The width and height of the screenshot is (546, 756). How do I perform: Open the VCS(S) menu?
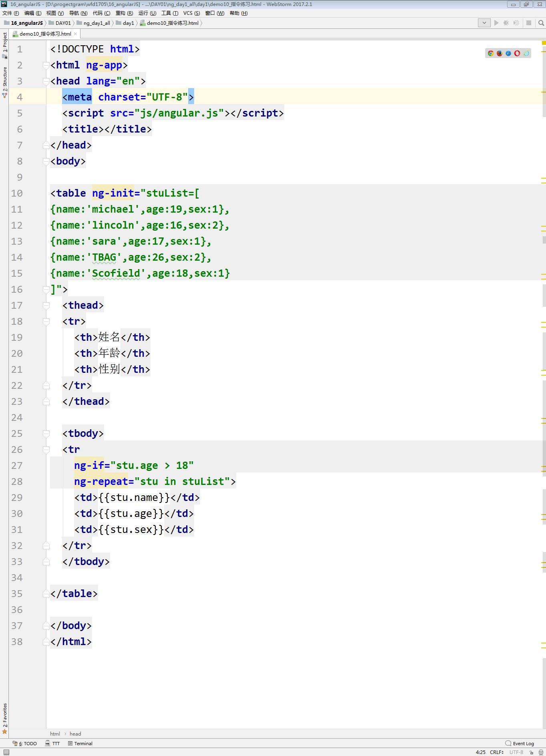point(192,13)
